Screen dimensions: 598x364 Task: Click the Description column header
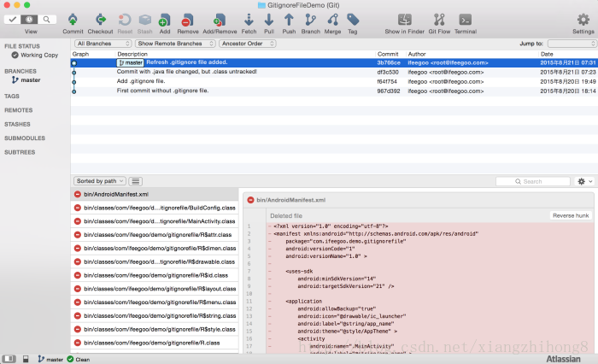pos(132,54)
